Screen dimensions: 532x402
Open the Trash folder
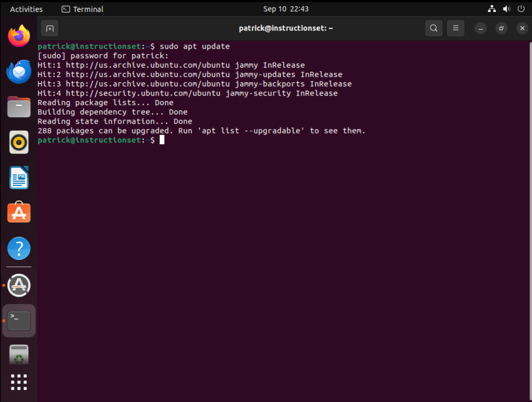click(19, 355)
